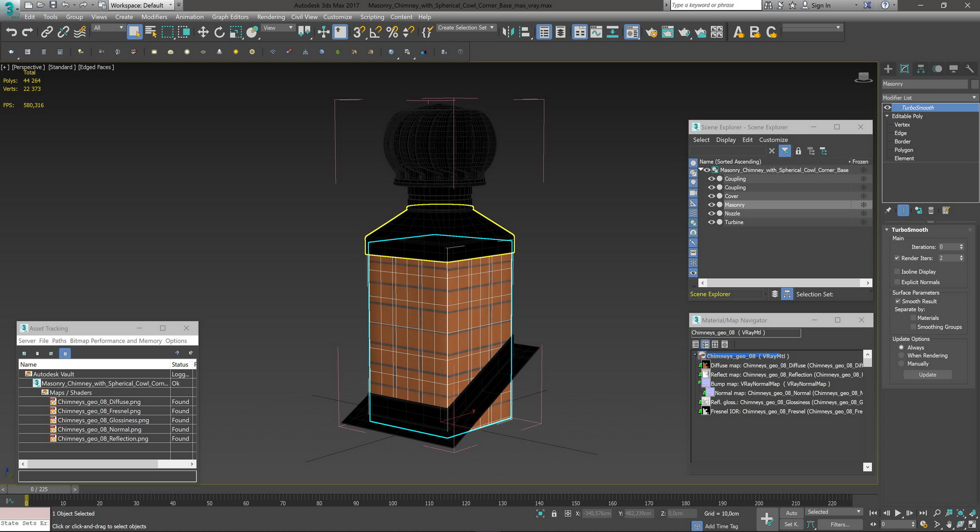Open the Workspace Default dropdown
This screenshot has height=532, width=980.
(x=142, y=5)
